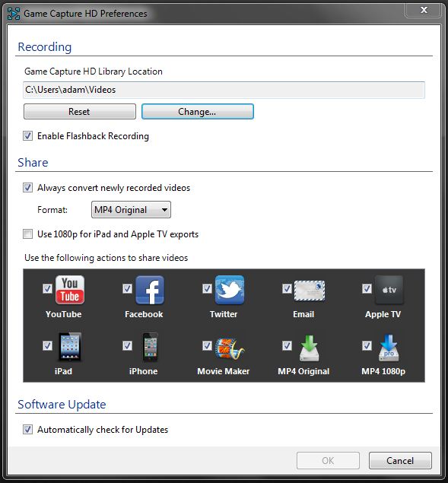Click the Change... library location button
The image size is (448, 483).
pyautogui.click(x=198, y=112)
